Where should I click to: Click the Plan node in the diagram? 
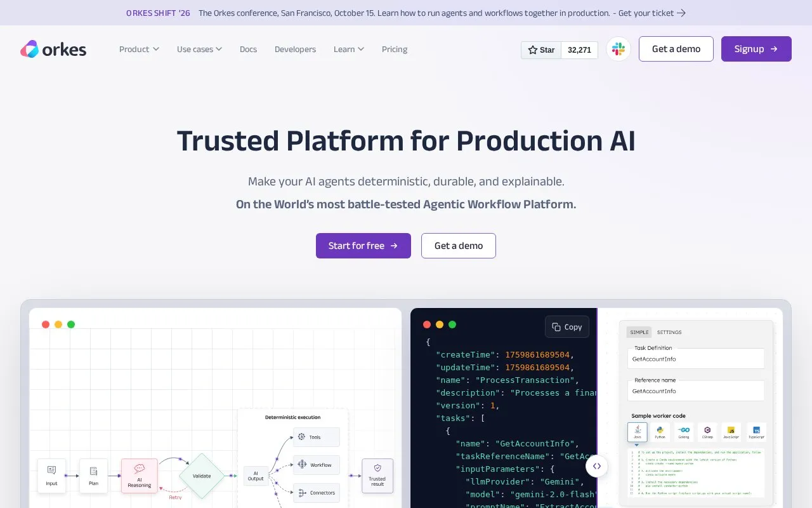[x=93, y=476]
